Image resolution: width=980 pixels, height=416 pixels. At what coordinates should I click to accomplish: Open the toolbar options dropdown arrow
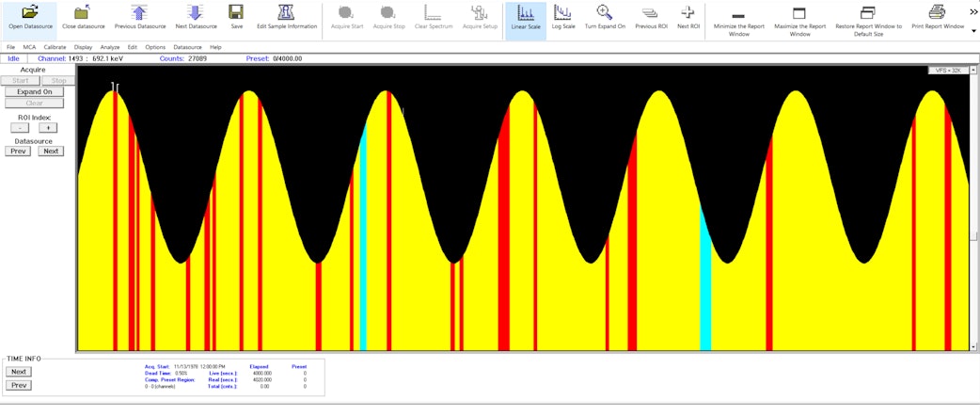972,31
